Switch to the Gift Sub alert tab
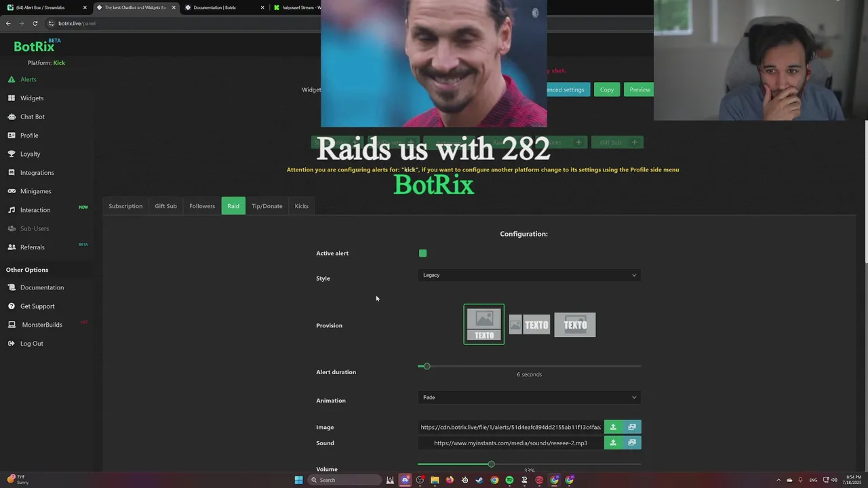This screenshot has width=868, height=488. (165, 206)
